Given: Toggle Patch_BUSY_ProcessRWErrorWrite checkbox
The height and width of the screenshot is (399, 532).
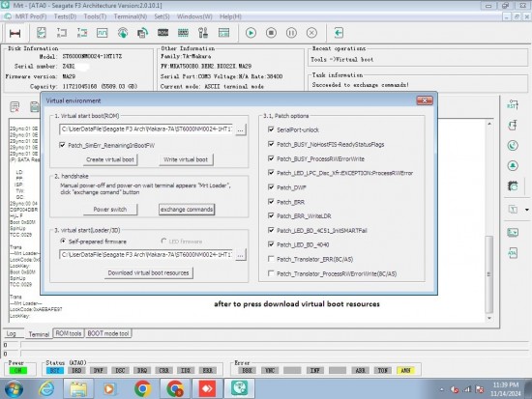Looking at the screenshot, I should click(x=271, y=158).
